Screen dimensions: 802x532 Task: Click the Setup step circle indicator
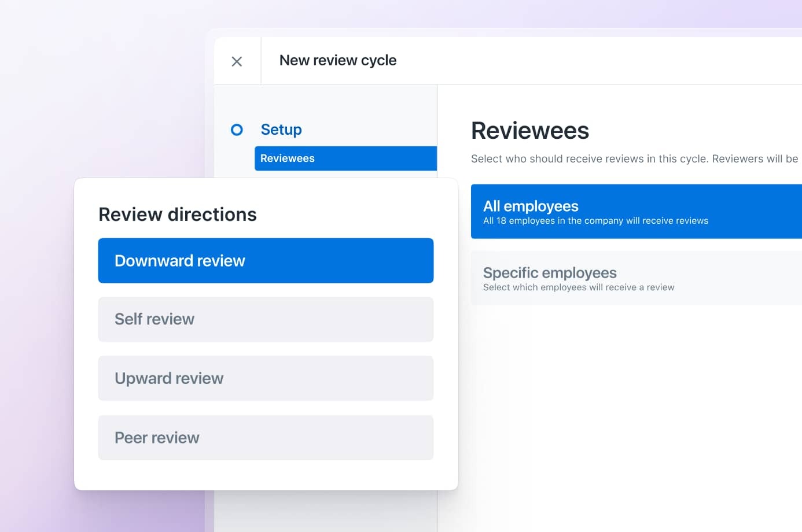tap(237, 130)
